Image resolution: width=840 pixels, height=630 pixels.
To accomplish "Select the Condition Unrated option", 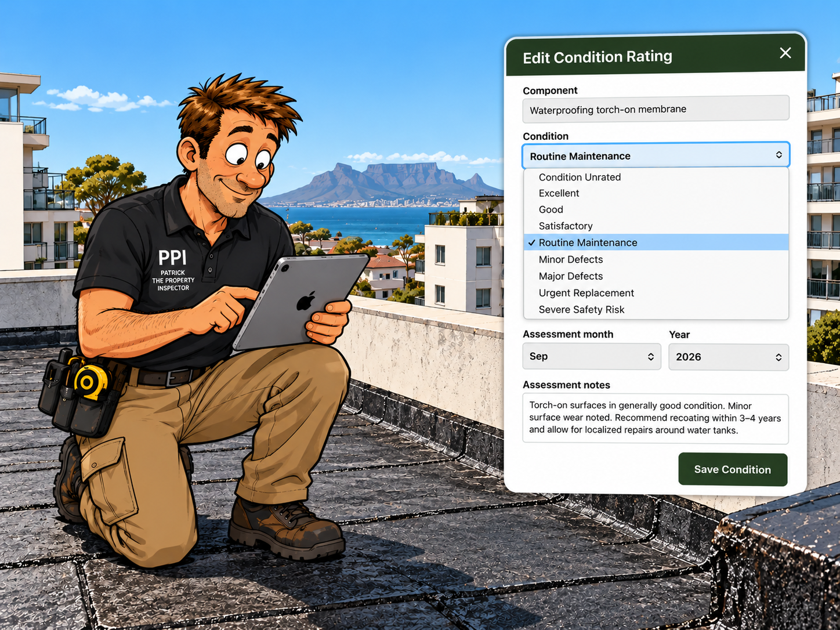I will tap(656, 177).
